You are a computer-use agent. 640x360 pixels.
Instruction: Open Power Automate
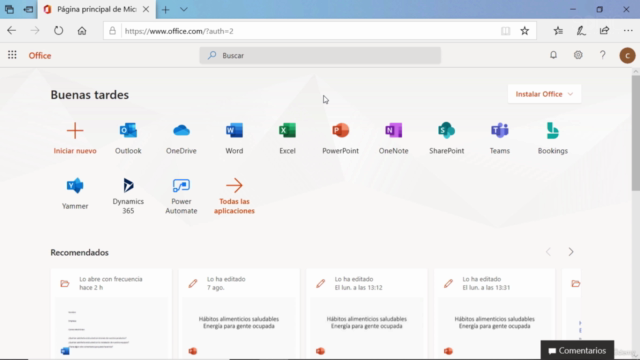coord(181,196)
